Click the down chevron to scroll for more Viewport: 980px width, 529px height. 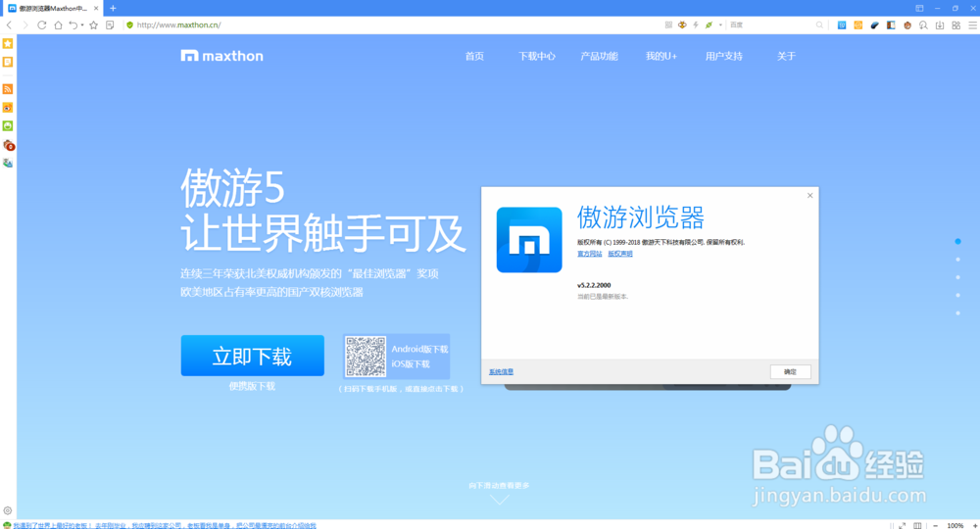pyautogui.click(x=500, y=500)
